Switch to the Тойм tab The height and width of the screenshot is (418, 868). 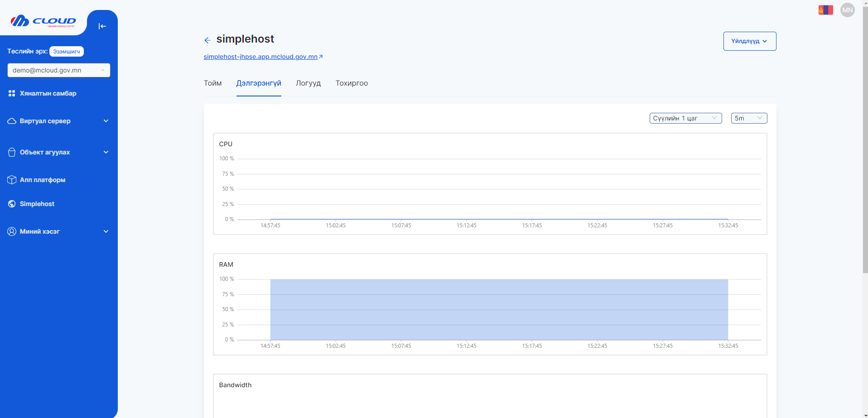212,83
